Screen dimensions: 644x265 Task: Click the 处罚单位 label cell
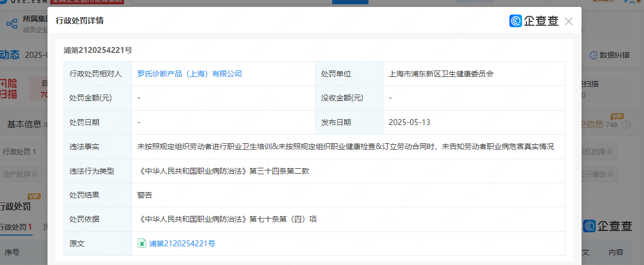(349, 74)
